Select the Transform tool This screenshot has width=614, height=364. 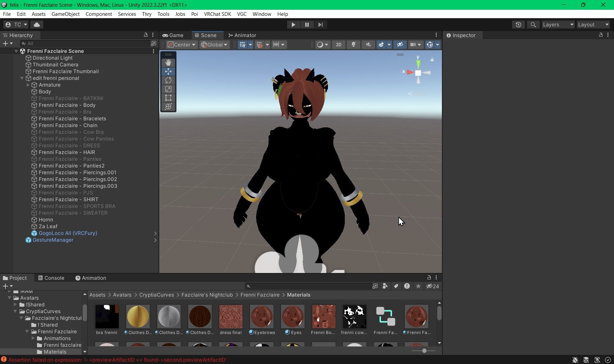(x=168, y=107)
